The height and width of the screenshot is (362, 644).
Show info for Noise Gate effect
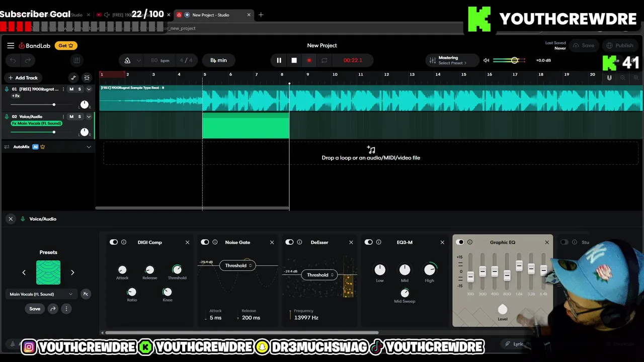coord(215,242)
